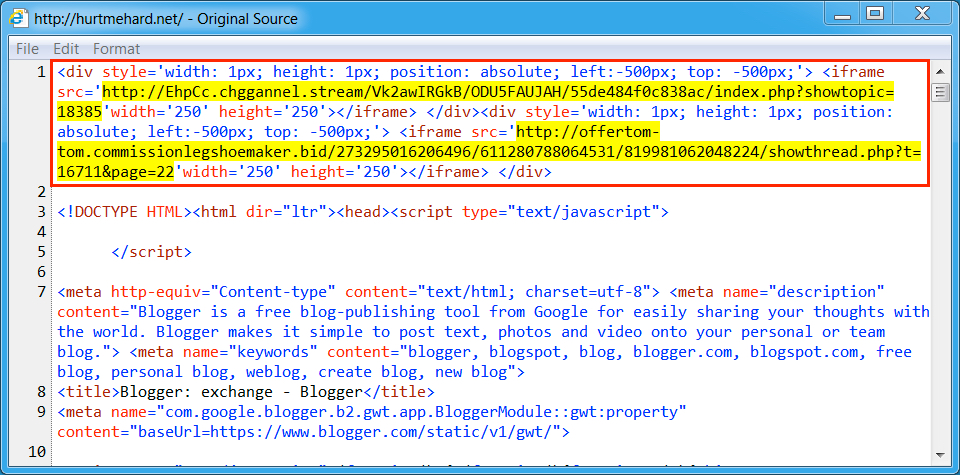Click the vertical scrollbar thumb
The height and width of the screenshot is (475, 960).
point(939,92)
